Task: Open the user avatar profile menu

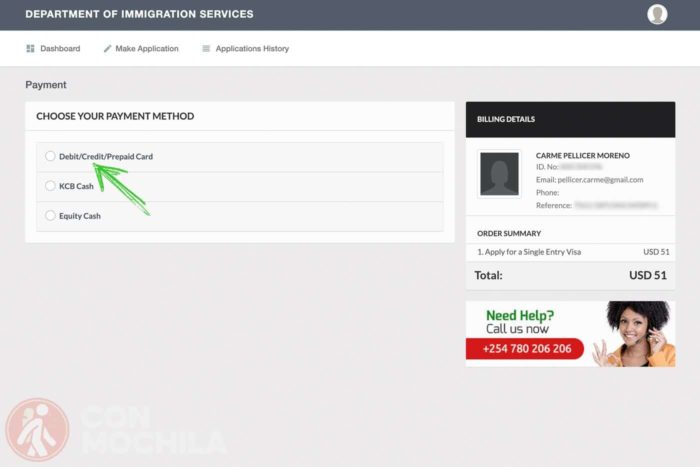Action: click(657, 14)
